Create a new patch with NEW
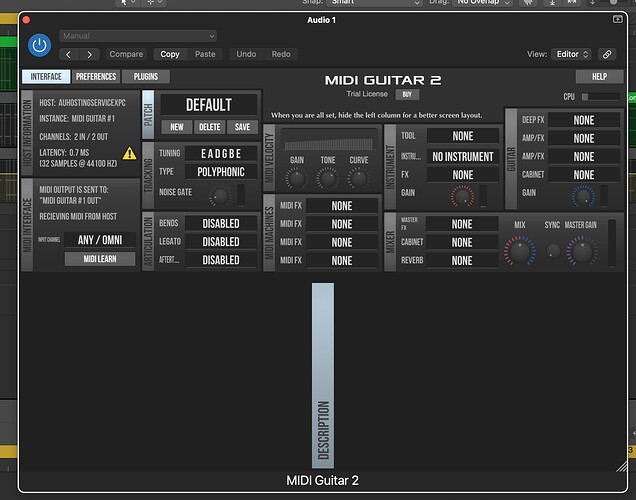Viewport: 636px width, 500px height. tap(176, 127)
